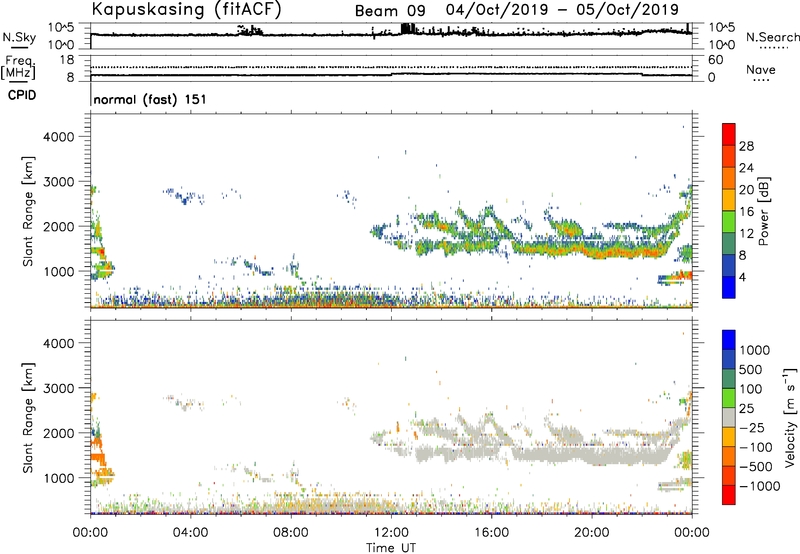The image size is (800, 554).
Task: Click the light green 25–100 Velocity colorbar segment
Action: click(729, 398)
